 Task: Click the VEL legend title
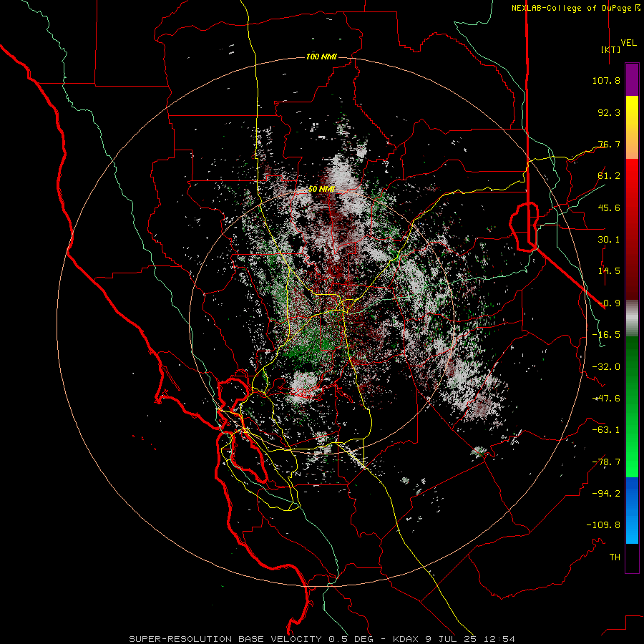(x=628, y=42)
